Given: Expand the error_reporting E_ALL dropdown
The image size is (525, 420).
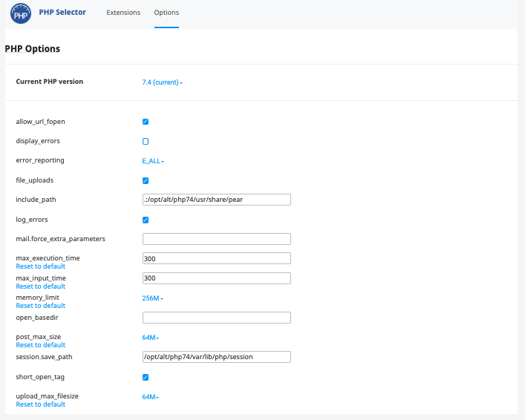Looking at the screenshot, I should [x=152, y=160].
